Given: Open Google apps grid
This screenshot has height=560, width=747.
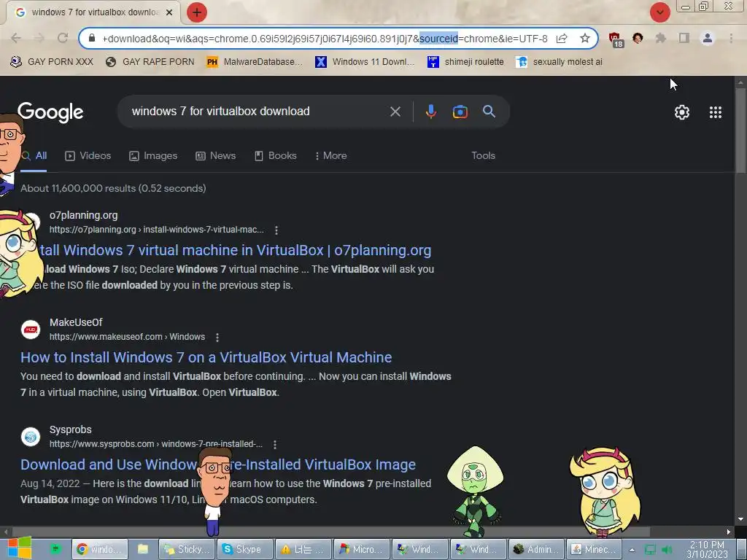Looking at the screenshot, I should click(x=716, y=112).
